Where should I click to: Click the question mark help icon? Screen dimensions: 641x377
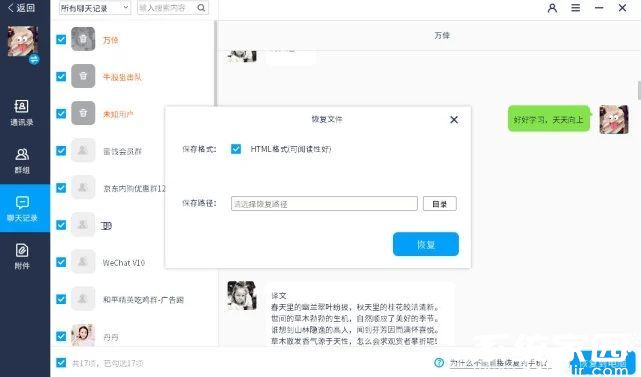[439, 363]
